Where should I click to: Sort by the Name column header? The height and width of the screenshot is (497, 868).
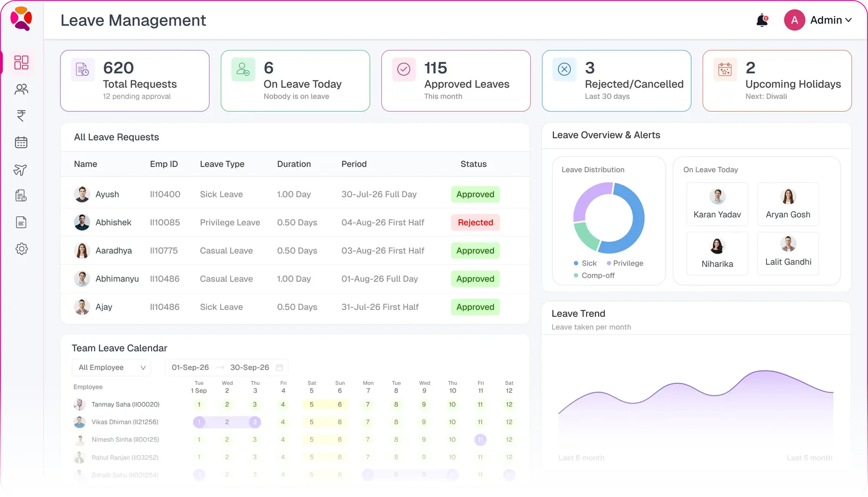pos(86,164)
